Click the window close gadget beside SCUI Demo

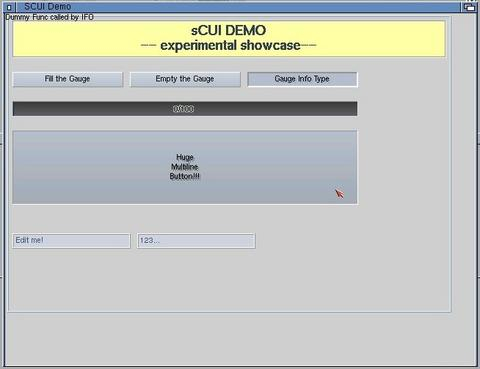click(9, 7)
